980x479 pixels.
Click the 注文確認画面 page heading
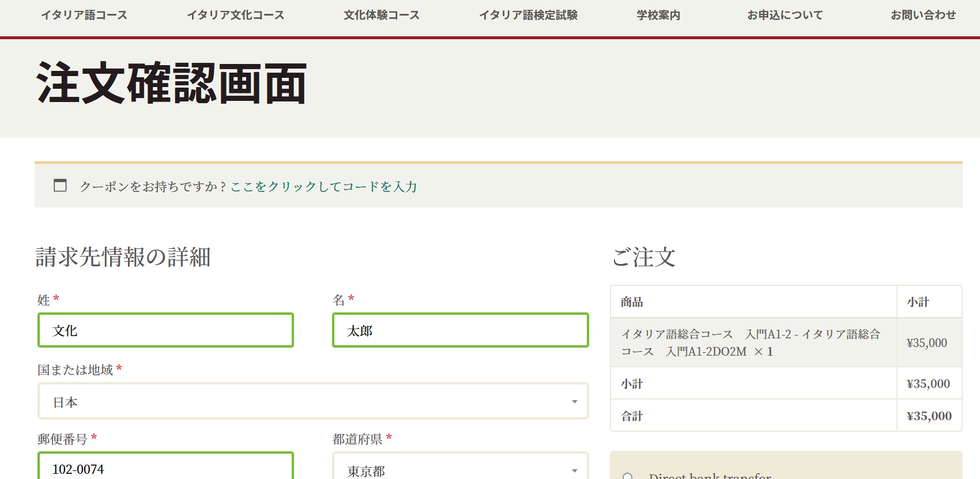coord(171,84)
